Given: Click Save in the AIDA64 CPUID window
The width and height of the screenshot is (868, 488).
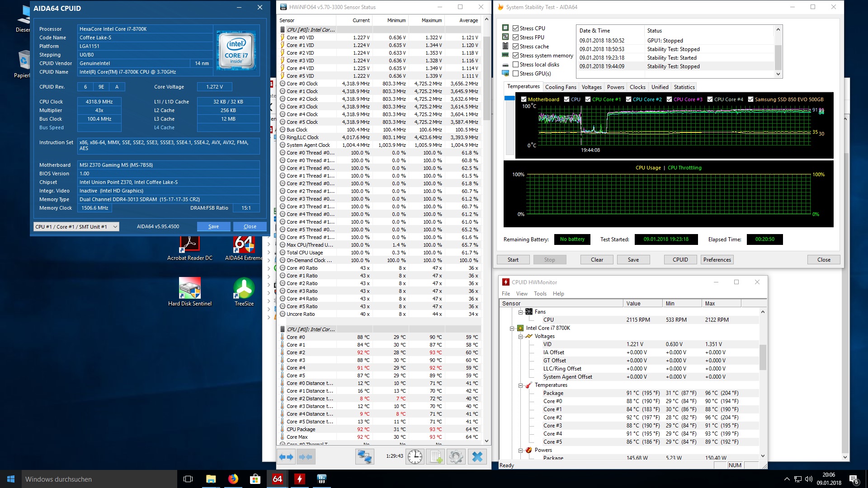Looking at the screenshot, I should click(213, 227).
